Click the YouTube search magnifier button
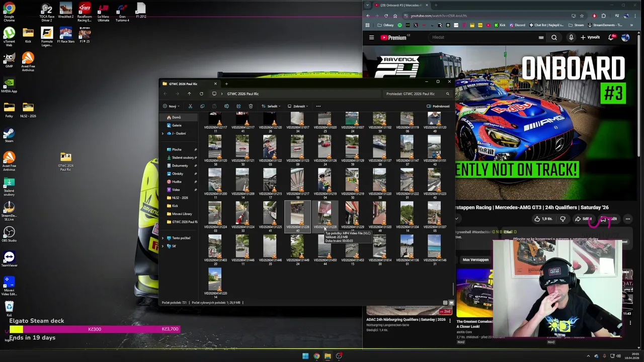This screenshot has width=644, height=362. (x=554, y=37)
